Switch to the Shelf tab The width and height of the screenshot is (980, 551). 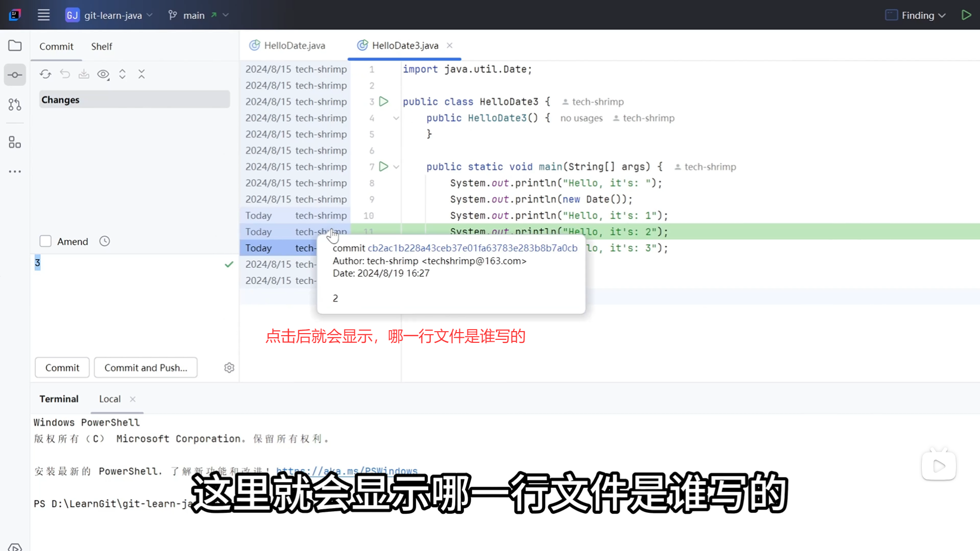pyautogui.click(x=102, y=46)
